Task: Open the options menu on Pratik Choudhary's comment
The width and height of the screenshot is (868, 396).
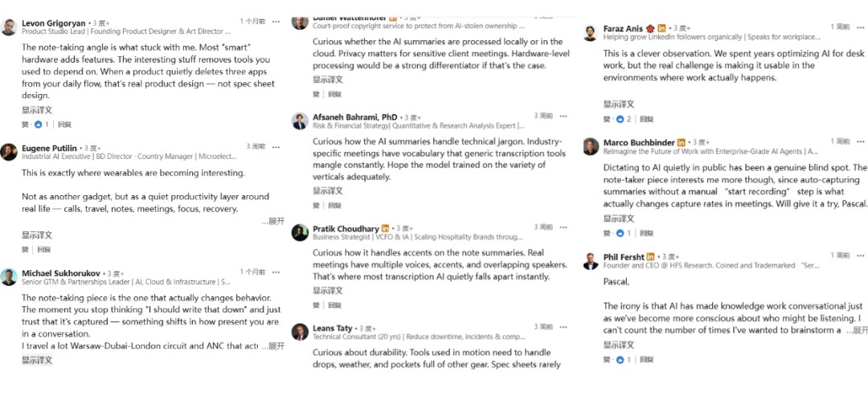Action: 563,227
